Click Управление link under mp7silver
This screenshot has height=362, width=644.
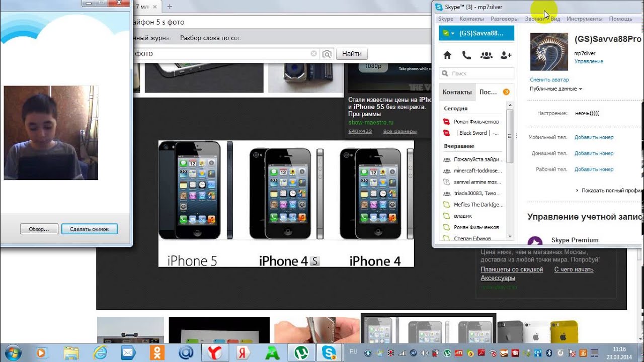589,61
